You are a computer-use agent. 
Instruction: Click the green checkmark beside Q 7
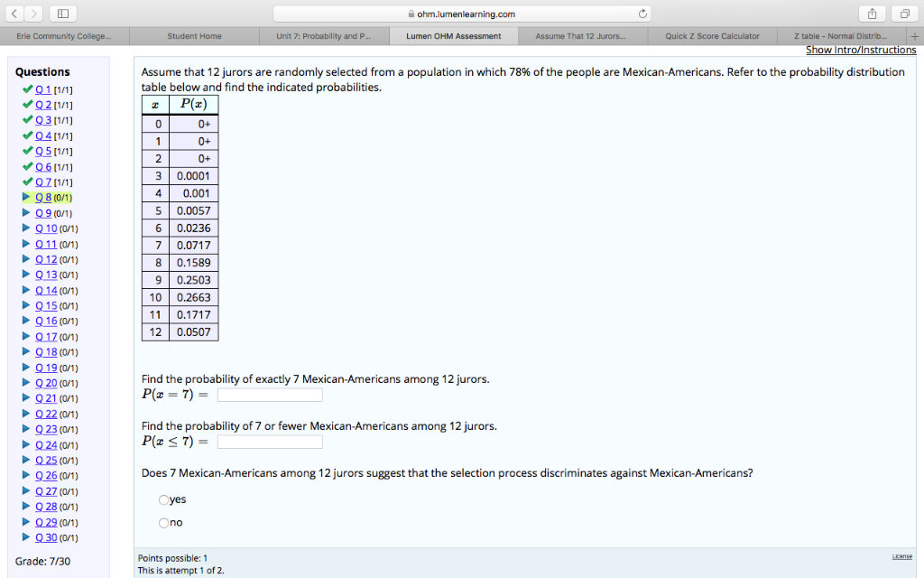coord(29,182)
